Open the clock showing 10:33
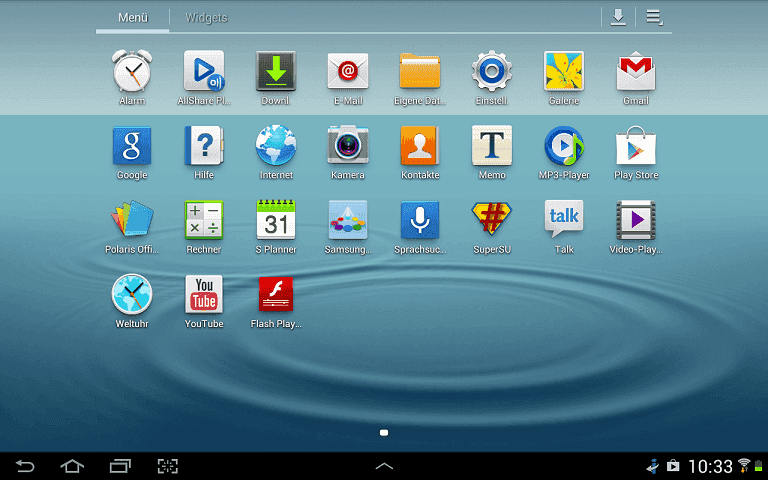This screenshot has height=480, width=768. click(710, 466)
